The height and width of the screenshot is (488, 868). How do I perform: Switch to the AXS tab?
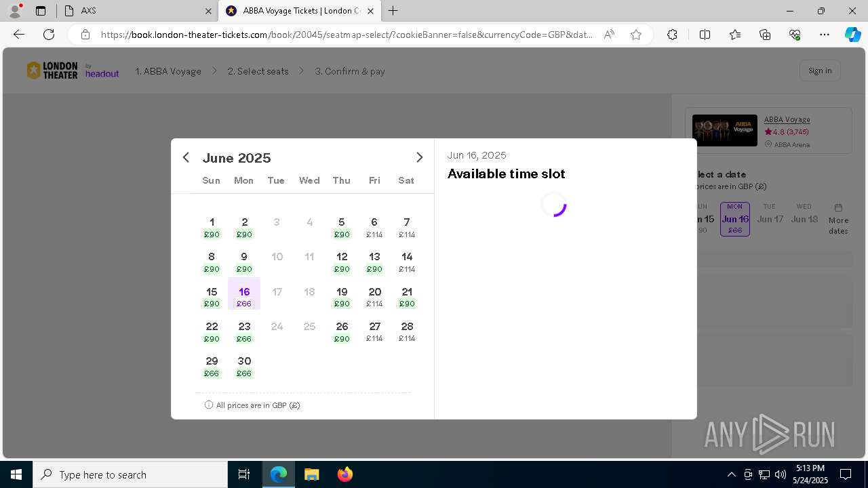coord(137,11)
